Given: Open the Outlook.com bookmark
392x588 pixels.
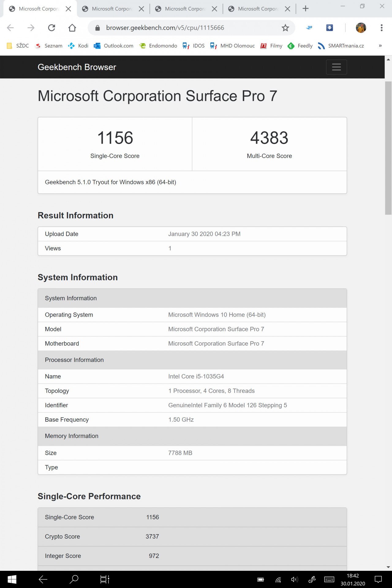Looking at the screenshot, I should [114, 46].
